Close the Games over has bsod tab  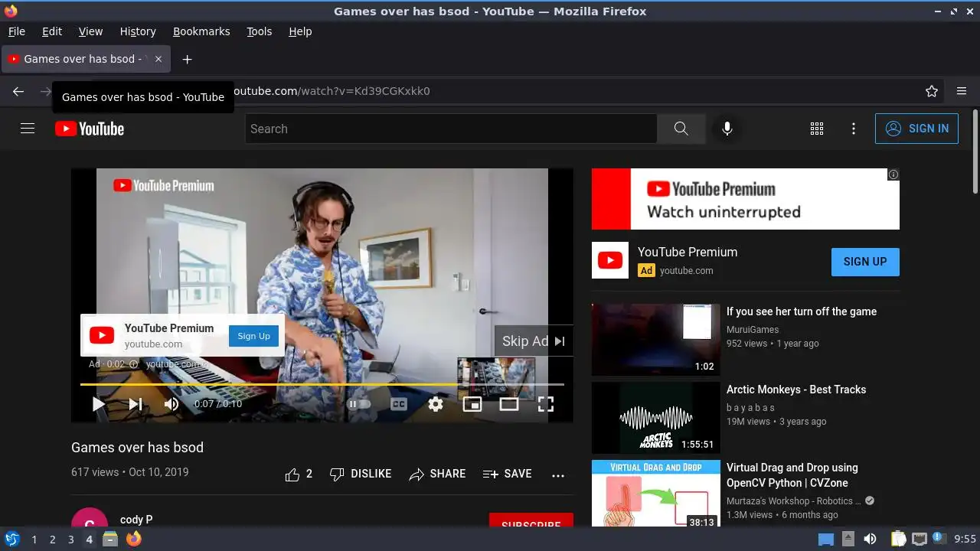pos(158,59)
